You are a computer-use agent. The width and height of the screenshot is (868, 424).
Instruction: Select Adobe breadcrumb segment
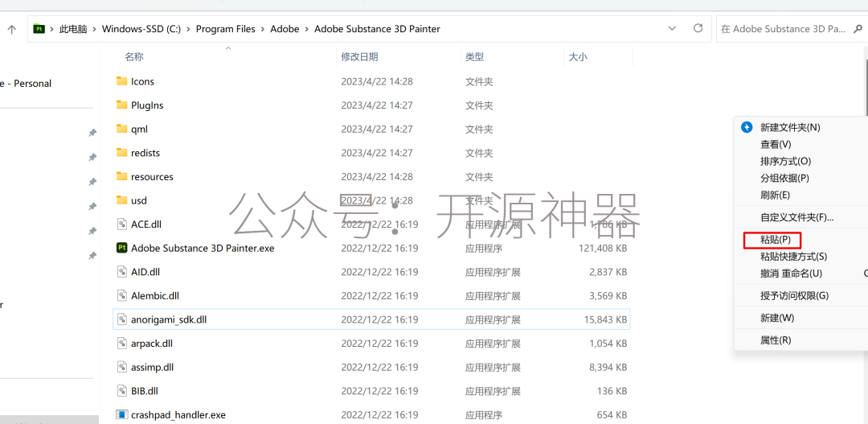[x=285, y=29]
